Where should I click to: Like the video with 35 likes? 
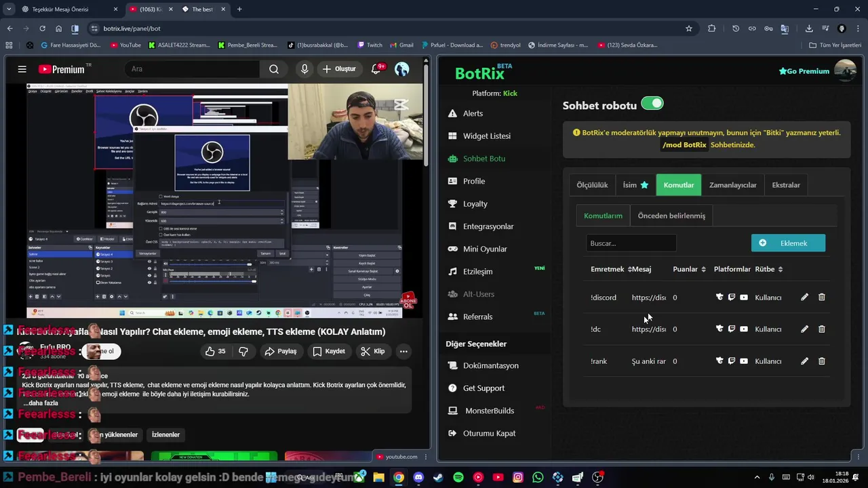[216, 351]
